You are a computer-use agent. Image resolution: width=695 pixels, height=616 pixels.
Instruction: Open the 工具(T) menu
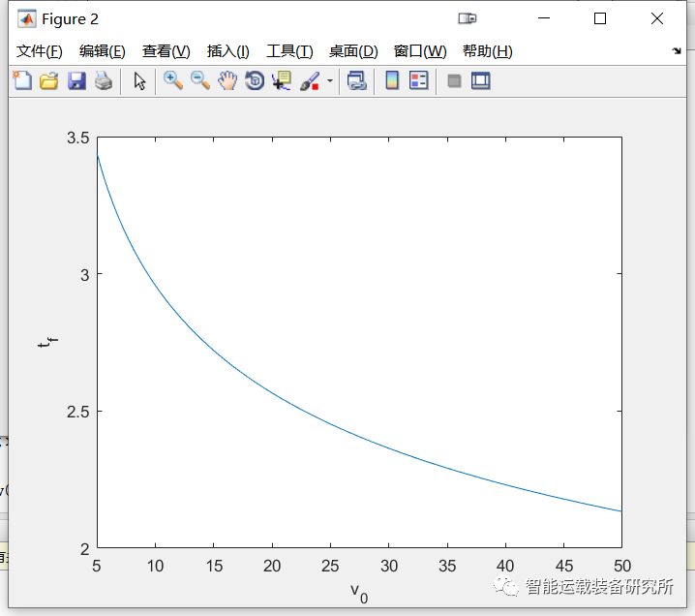(x=289, y=51)
